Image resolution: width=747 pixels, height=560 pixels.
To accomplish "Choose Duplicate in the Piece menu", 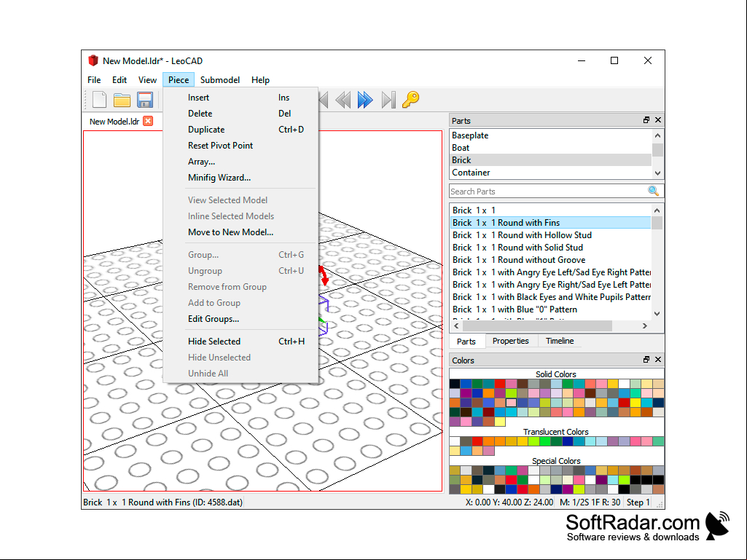I will [x=240, y=130].
